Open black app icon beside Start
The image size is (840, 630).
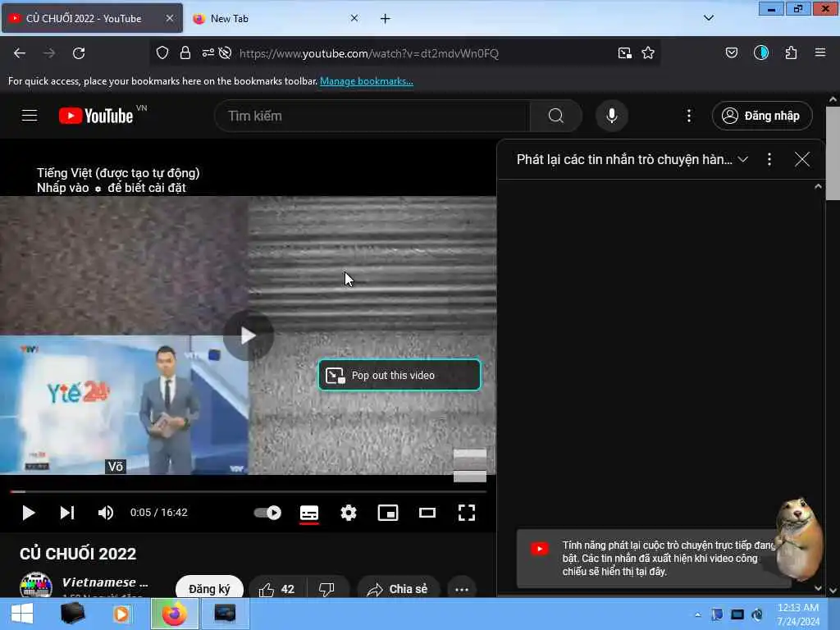point(72,614)
